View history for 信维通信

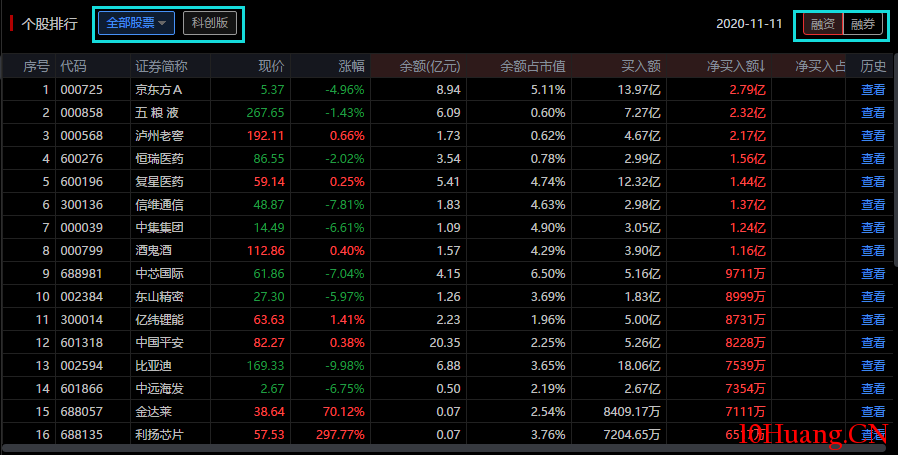[x=873, y=205]
